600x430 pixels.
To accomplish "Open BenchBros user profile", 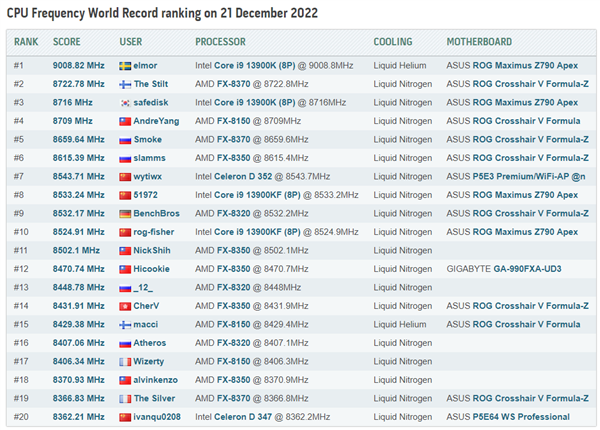I will click(x=156, y=213).
